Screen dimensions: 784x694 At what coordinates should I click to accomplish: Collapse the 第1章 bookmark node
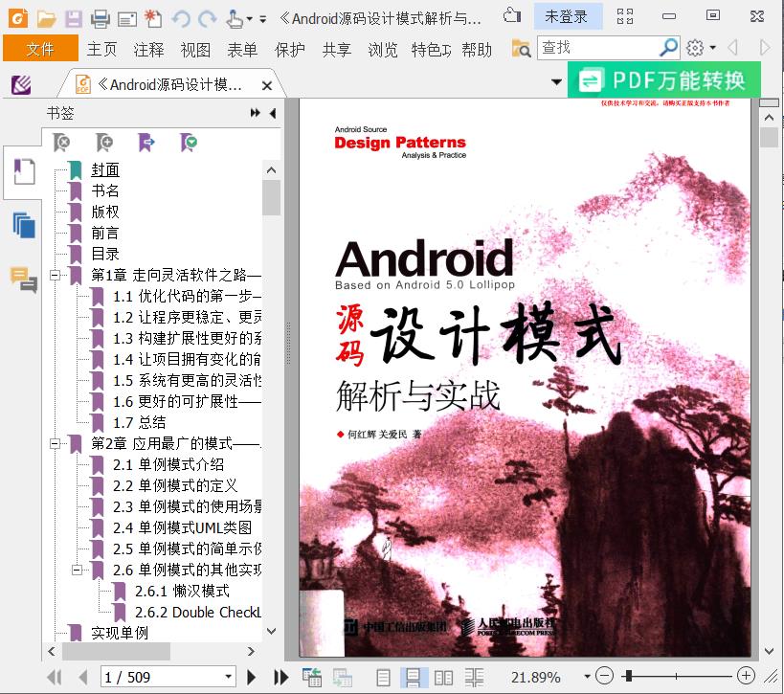click(55, 275)
